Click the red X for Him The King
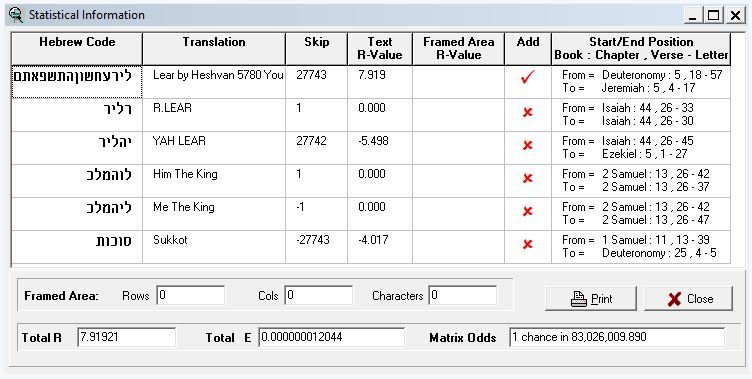The width and height of the screenshot is (752, 379). click(528, 178)
